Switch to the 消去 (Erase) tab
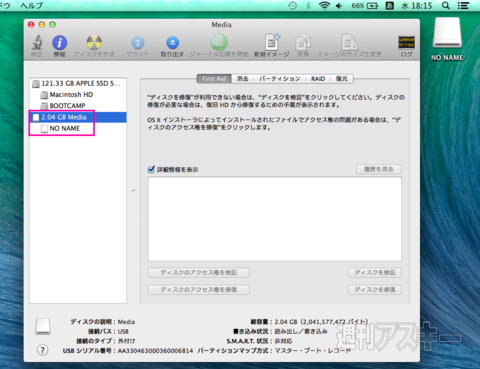Viewport: 480px width, 369px height. pyautogui.click(x=243, y=79)
